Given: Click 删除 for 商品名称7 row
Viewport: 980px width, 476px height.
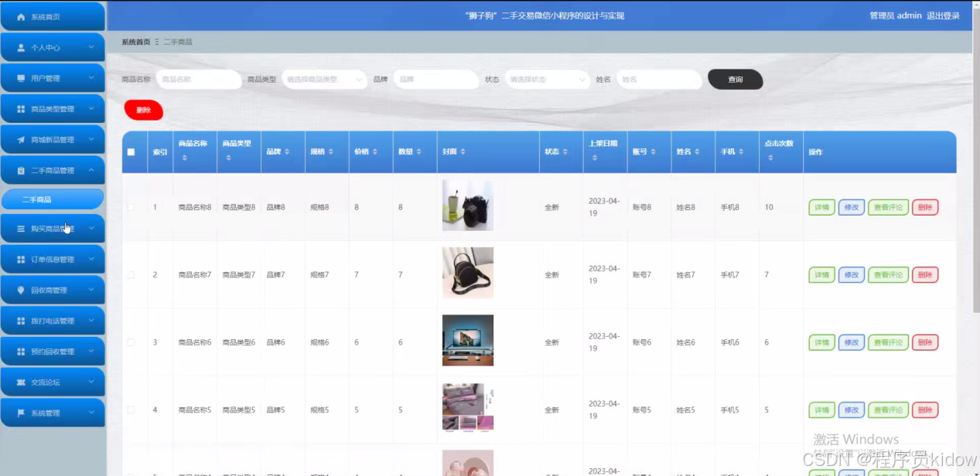Looking at the screenshot, I should coord(925,274).
